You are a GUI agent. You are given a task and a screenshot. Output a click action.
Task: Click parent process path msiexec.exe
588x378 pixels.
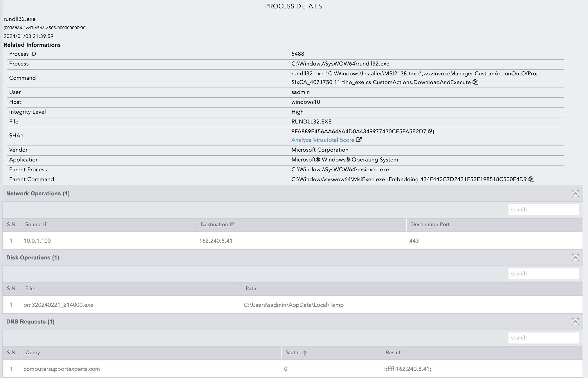click(340, 169)
